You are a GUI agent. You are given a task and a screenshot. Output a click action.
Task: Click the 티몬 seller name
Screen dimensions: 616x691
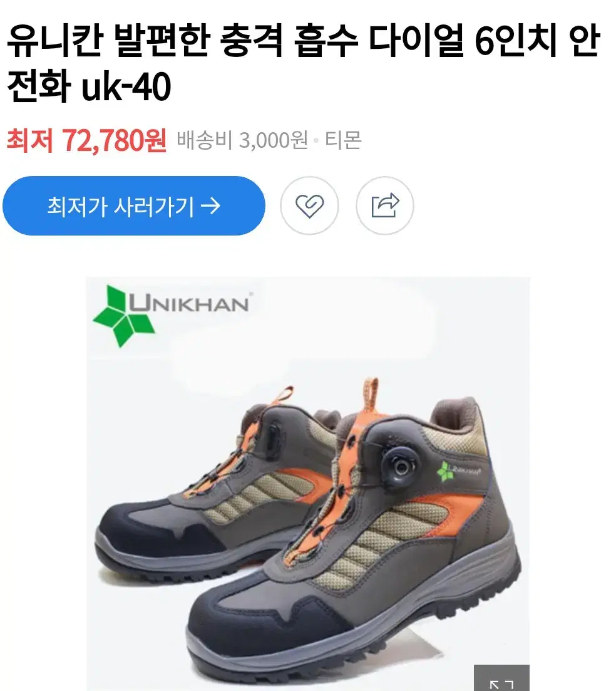coord(343,140)
